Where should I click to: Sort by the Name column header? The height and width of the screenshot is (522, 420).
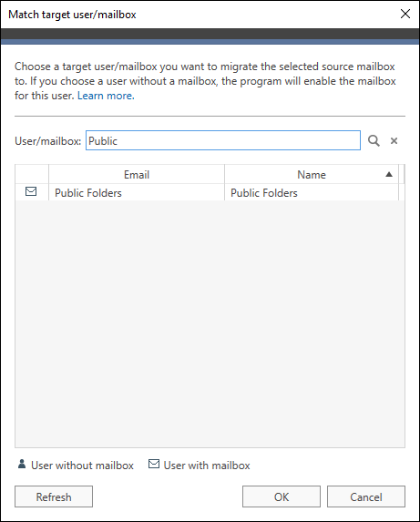point(312,174)
